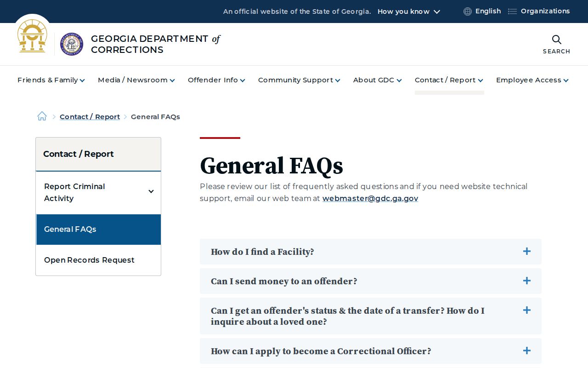Expand 'How you know' dropdown
588x368 pixels.
[409, 11]
